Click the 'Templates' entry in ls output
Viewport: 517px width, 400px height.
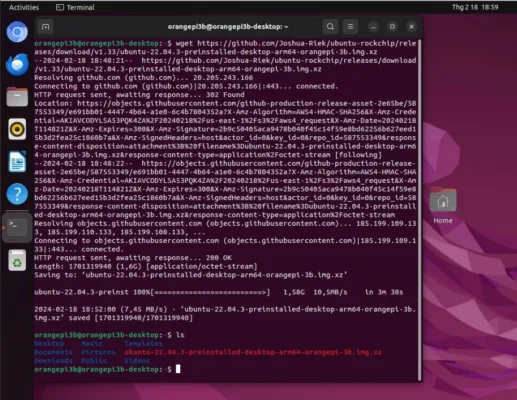point(143,343)
